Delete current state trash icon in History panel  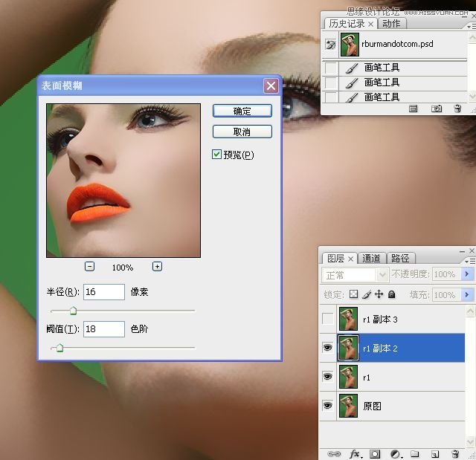[457, 108]
